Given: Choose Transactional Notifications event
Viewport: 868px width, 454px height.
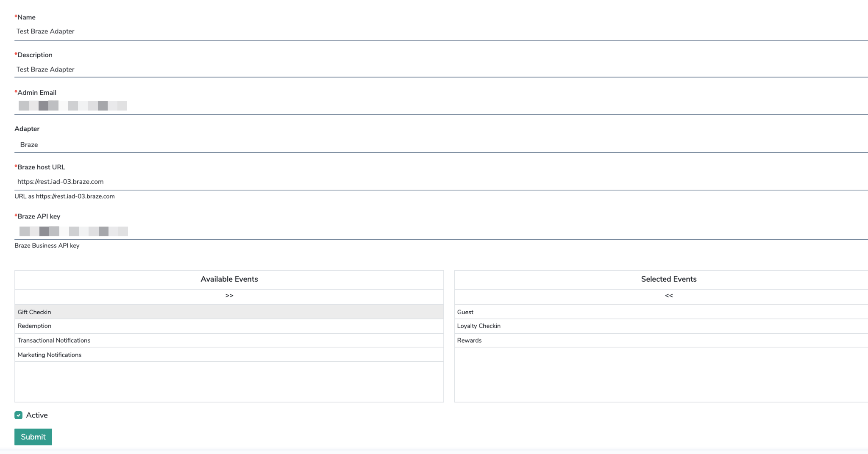Looking at the screenshot, I should [229, 340].
